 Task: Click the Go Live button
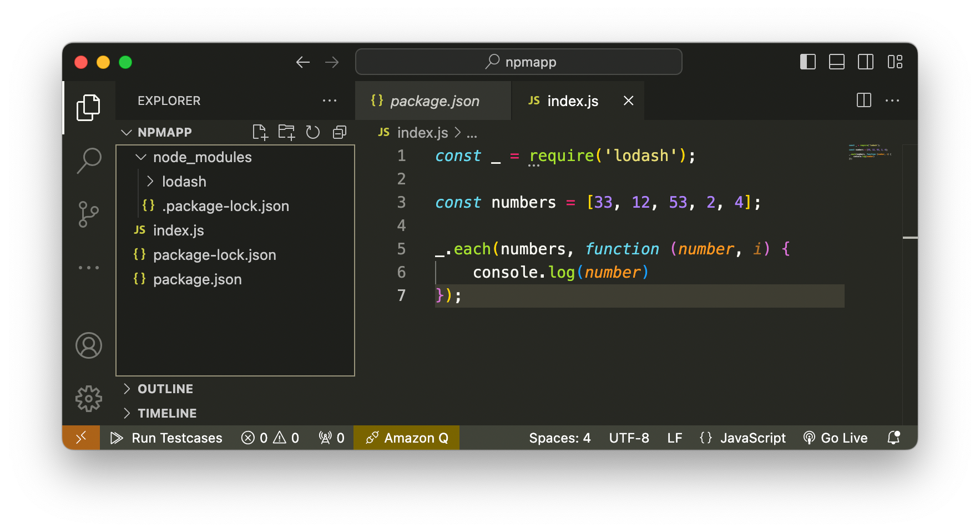coord(836,438)
